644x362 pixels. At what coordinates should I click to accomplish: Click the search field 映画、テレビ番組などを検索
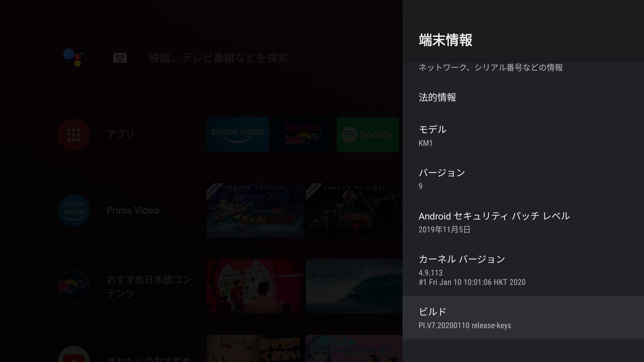219,58
